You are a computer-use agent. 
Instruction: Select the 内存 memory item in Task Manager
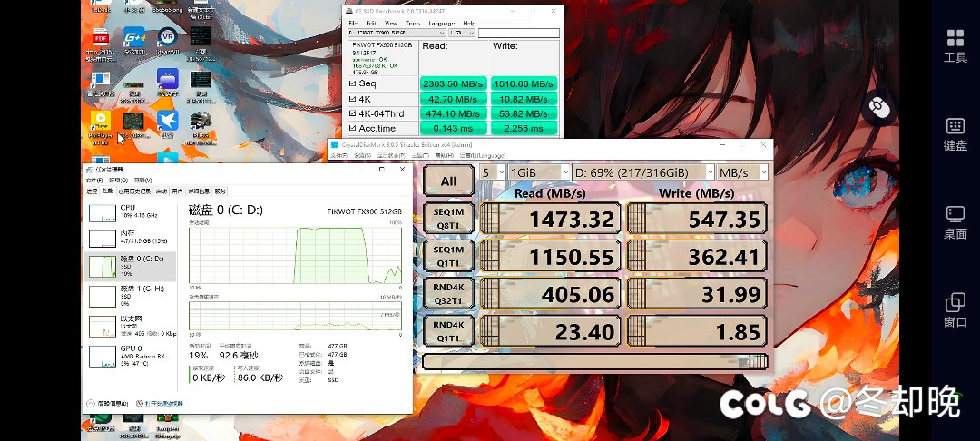coord(130,239)
